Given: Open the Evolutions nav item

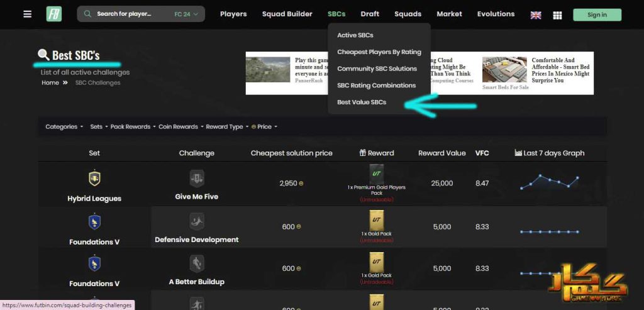Looking at the screenshot, I should click(496, 14).
